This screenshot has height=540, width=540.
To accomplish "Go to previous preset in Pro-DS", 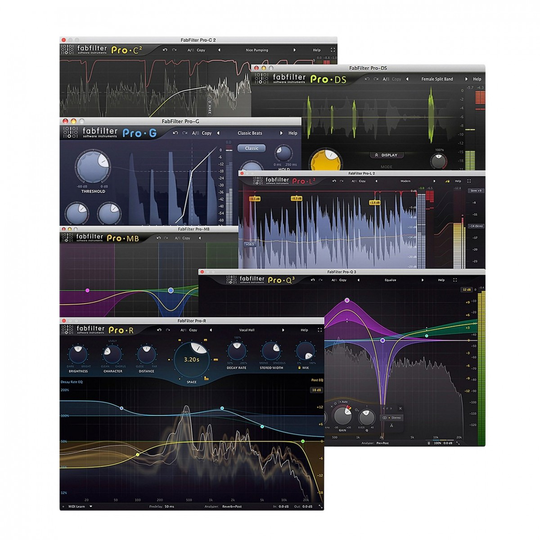I will click(x=407, y=79).
